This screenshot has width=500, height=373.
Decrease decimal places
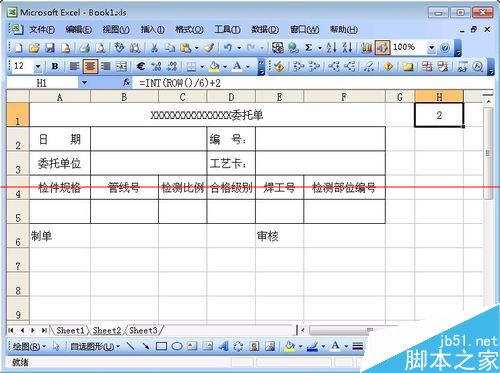[x=172, y=66]
